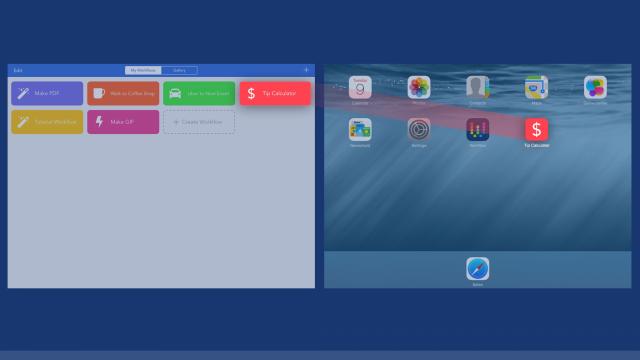Select the Walk to Coffee Shop workflow
The width and height of the screenshot is (640, 360).
123,93
